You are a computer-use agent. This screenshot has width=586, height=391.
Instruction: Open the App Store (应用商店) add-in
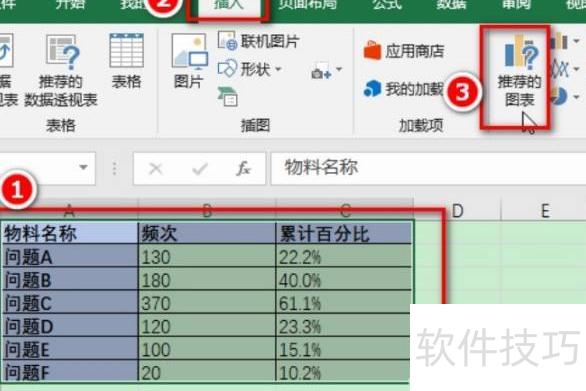click(404, 51)
